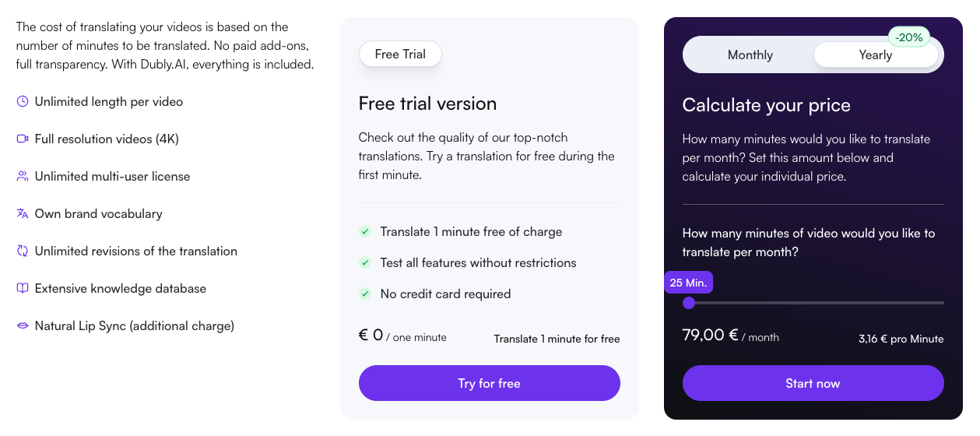Click the minutes slider handle
The width and height of the screenshot is (980, 436).
click(689, 303)
